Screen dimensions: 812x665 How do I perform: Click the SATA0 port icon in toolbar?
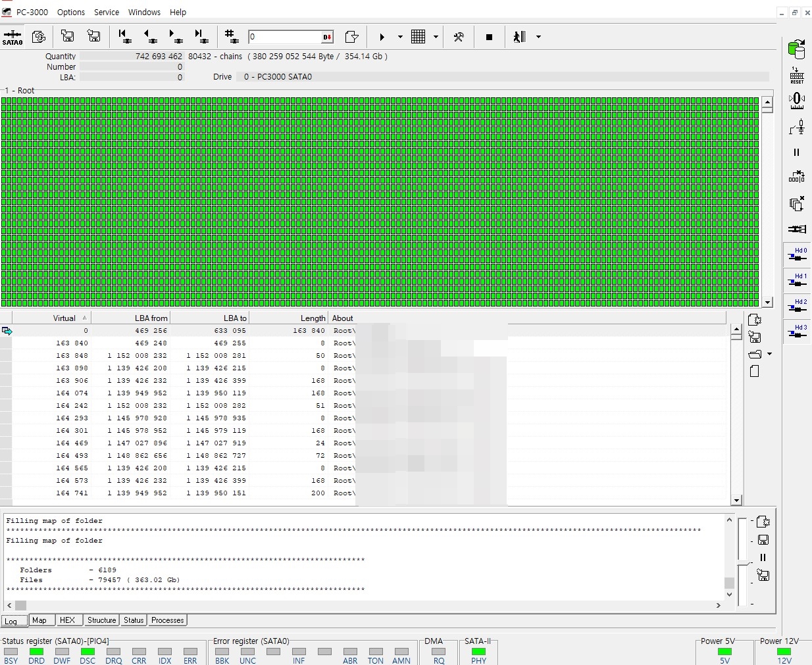click(13, 37)
